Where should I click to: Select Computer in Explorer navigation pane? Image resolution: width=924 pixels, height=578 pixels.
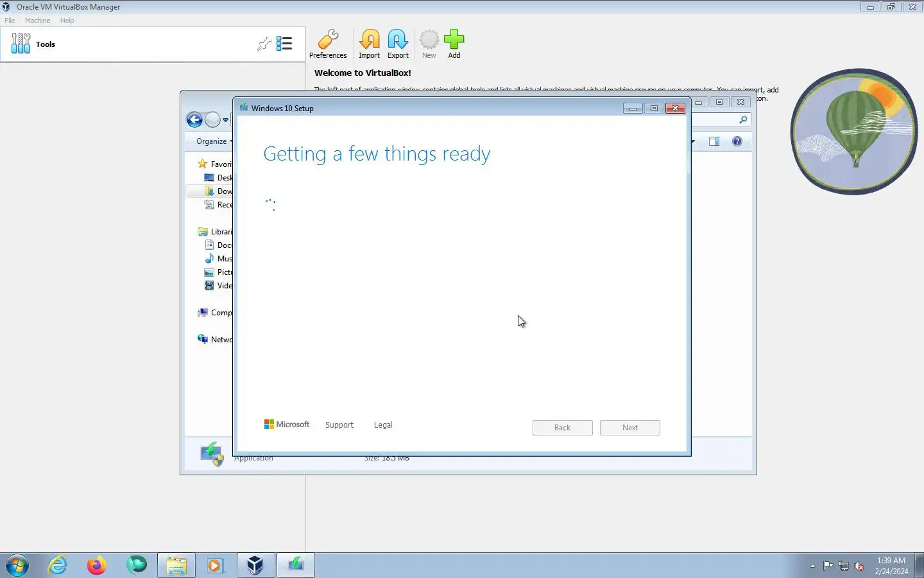point(215,313)
